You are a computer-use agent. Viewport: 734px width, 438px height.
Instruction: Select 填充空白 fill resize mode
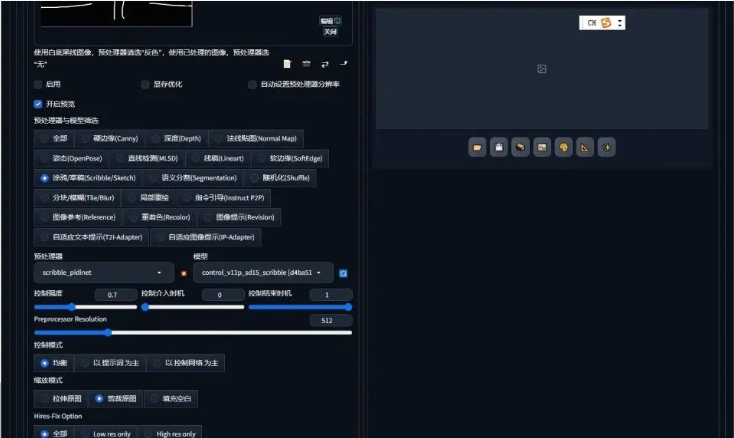[x=171, y=399]
